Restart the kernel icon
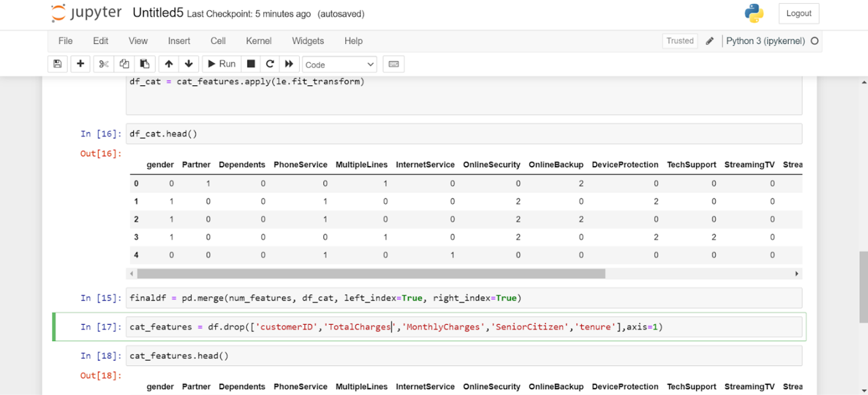The image size is (868, 395). tap(270, 64)
